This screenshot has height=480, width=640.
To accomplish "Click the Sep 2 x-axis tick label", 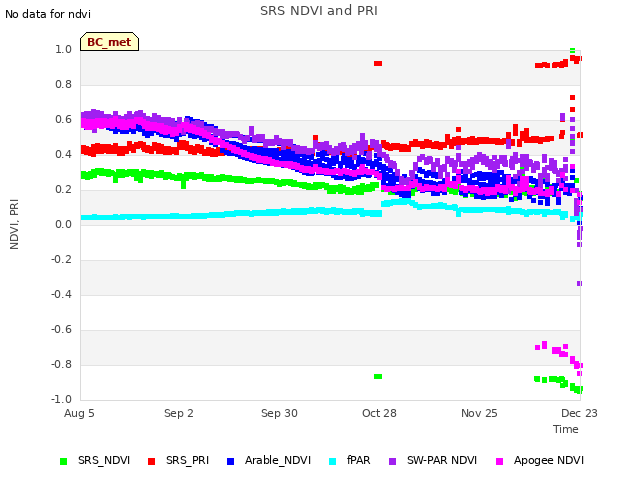I will tap(179, 413).
